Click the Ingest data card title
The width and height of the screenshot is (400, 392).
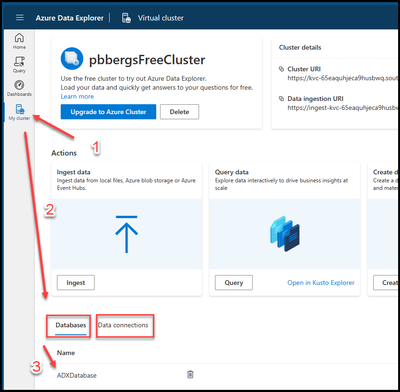pyautogui.click(x=74, y=172)
